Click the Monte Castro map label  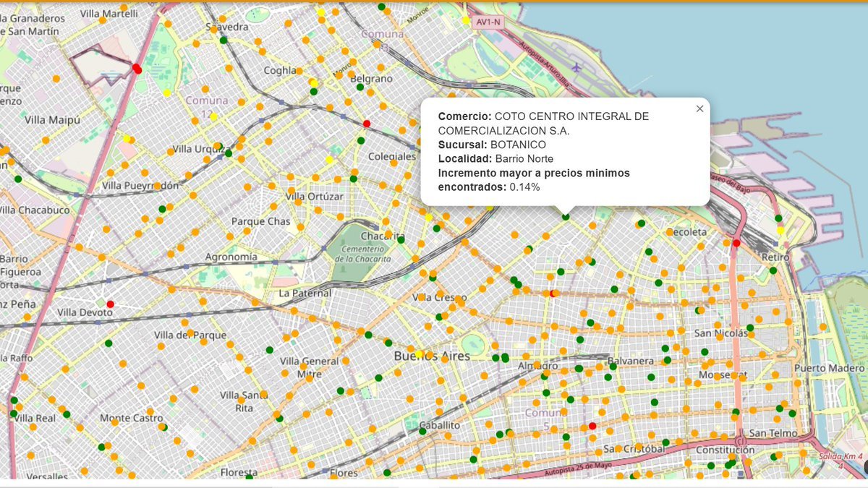point(131,418)
